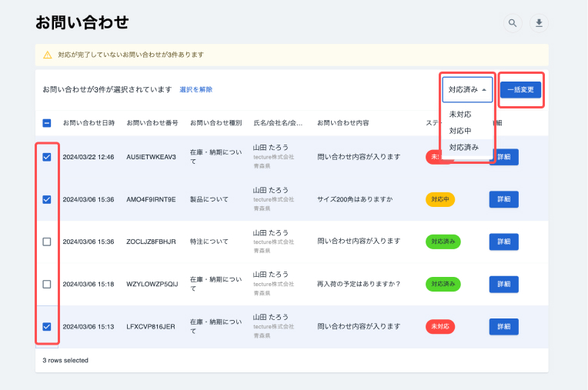
Task: Open 詳細 for inquiry LFXCVP816JER
Action: point(503,326)
